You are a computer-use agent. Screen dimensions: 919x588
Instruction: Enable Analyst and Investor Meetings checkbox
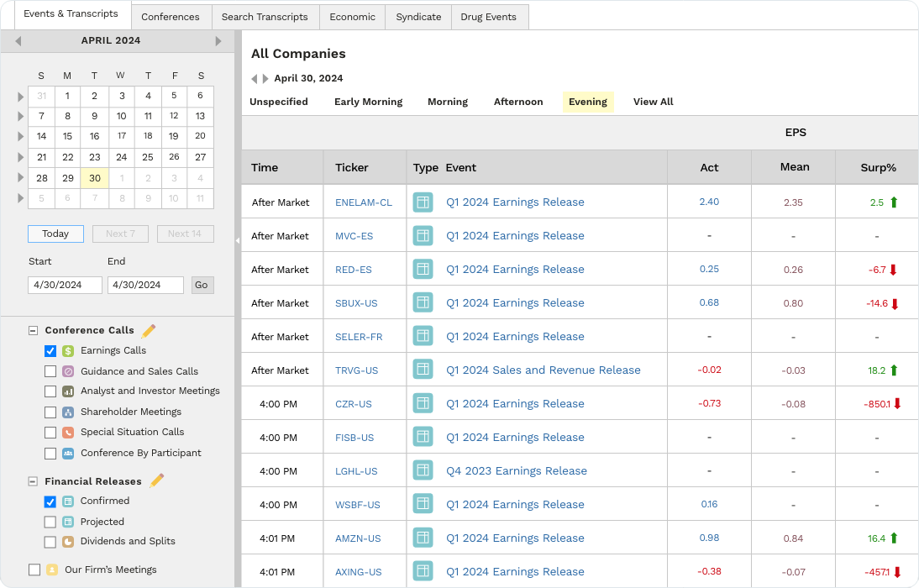(50, 391)
